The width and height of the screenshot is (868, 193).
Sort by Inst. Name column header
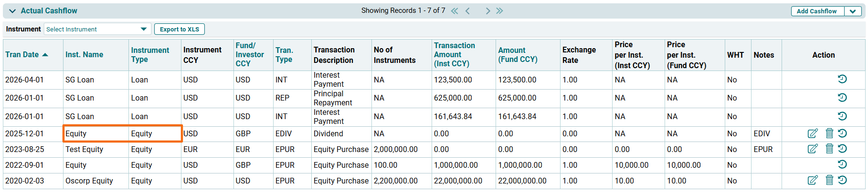point(84,55)
